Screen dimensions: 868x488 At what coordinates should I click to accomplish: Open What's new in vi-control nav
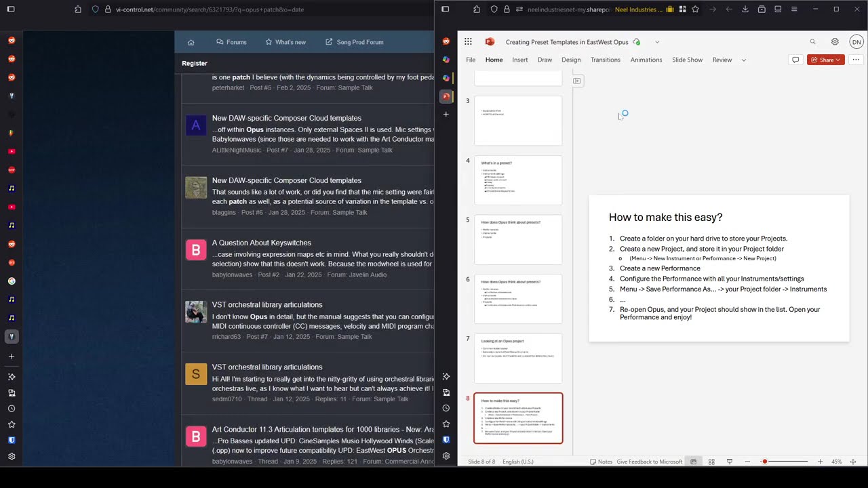click(285, 42)
